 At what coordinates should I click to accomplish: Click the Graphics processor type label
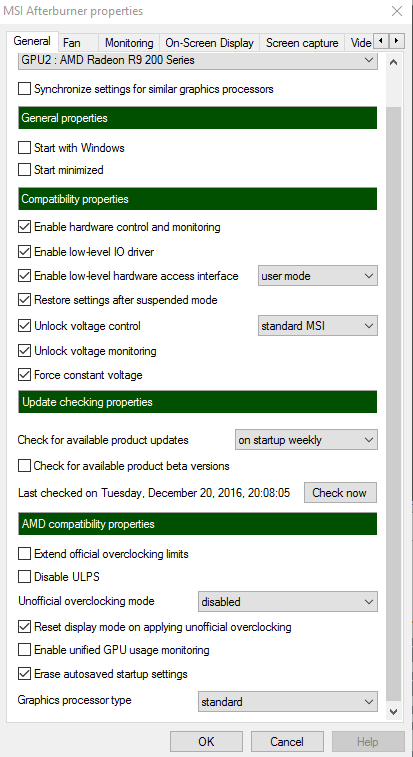(x=74, y=700)
